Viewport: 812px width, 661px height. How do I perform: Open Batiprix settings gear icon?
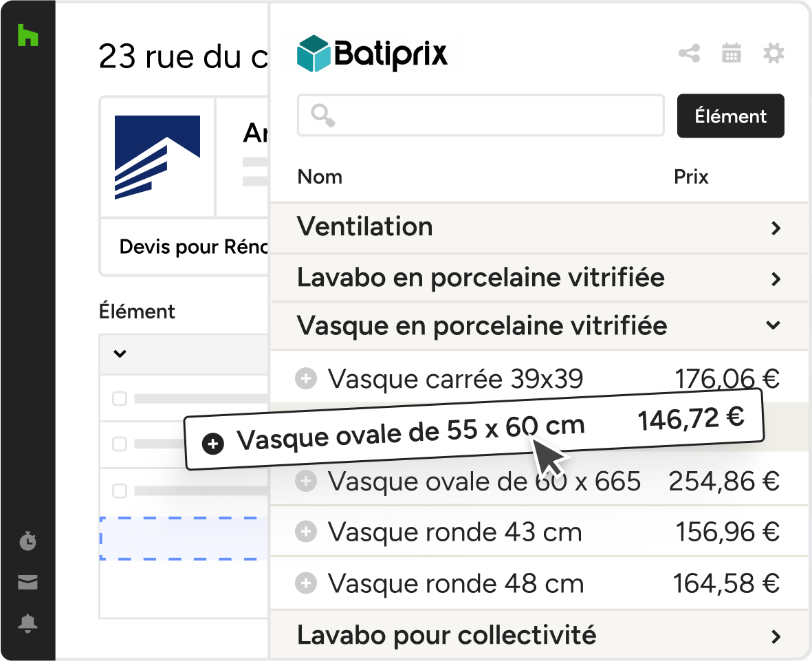coord(773,53)
